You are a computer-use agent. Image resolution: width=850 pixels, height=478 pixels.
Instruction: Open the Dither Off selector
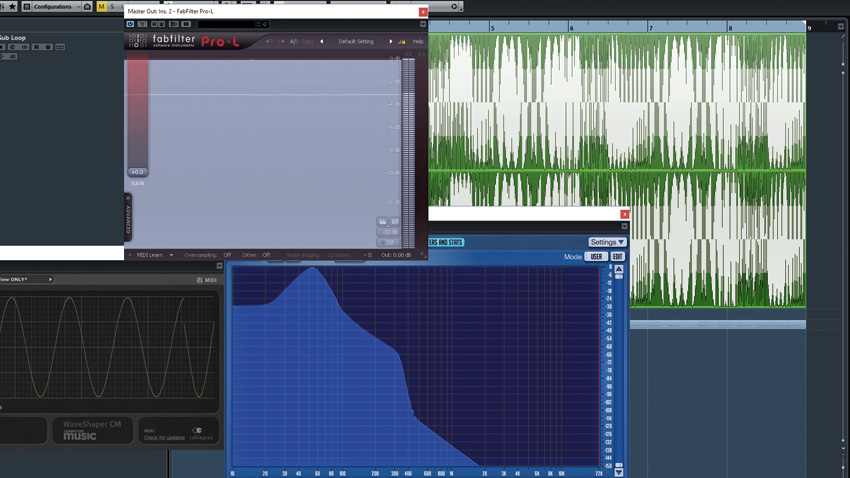tap(266, 255)
